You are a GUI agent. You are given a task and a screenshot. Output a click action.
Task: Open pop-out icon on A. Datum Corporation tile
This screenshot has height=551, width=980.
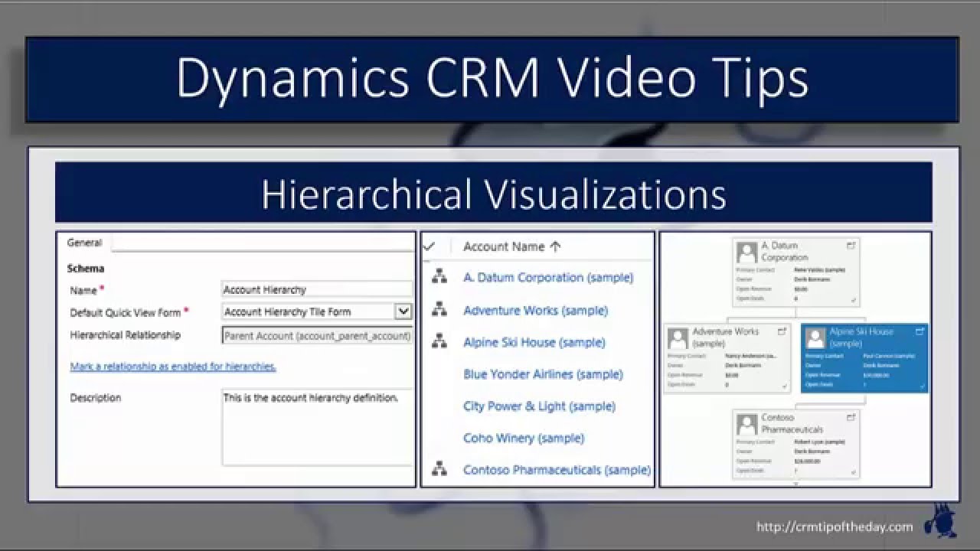pyautogui.click(x=851, y=246)
